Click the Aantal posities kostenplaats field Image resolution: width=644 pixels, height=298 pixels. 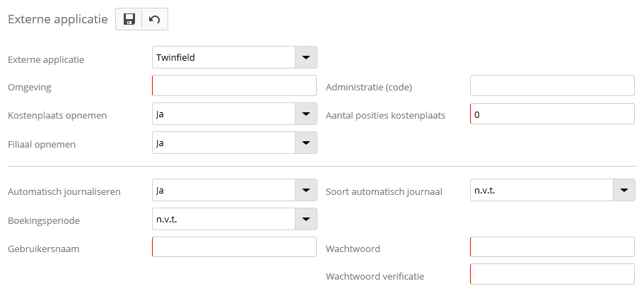[x=552, y=114]
